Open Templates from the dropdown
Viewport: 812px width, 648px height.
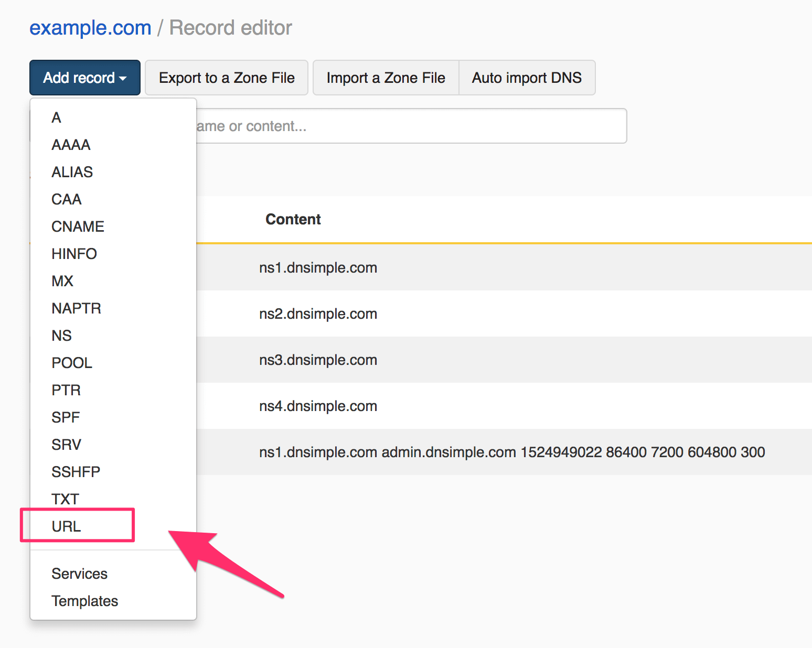pyautogui.click(x=84, y=601)
